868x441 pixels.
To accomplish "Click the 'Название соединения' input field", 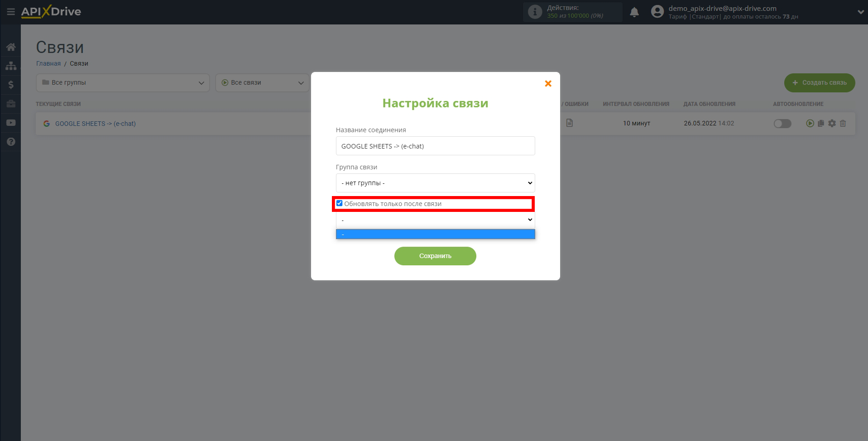I will coord(435,146).
